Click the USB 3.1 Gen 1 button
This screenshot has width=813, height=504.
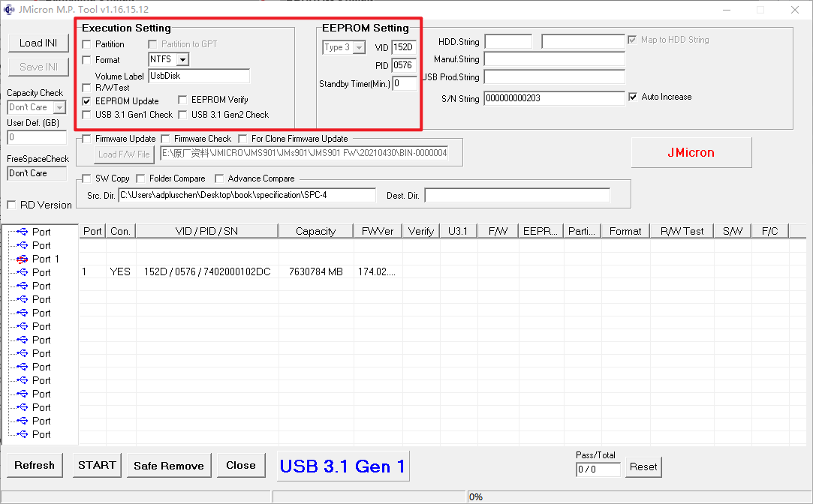(x=343, y=466)
